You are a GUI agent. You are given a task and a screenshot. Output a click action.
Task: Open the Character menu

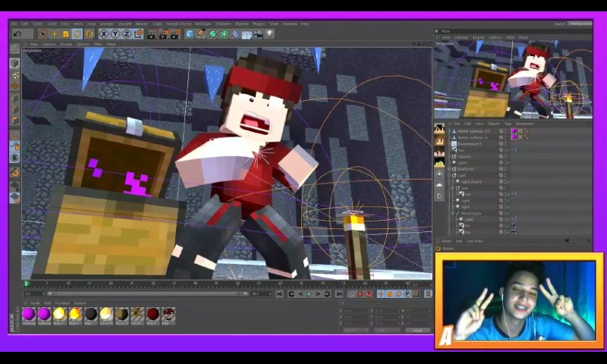(223, 24)
